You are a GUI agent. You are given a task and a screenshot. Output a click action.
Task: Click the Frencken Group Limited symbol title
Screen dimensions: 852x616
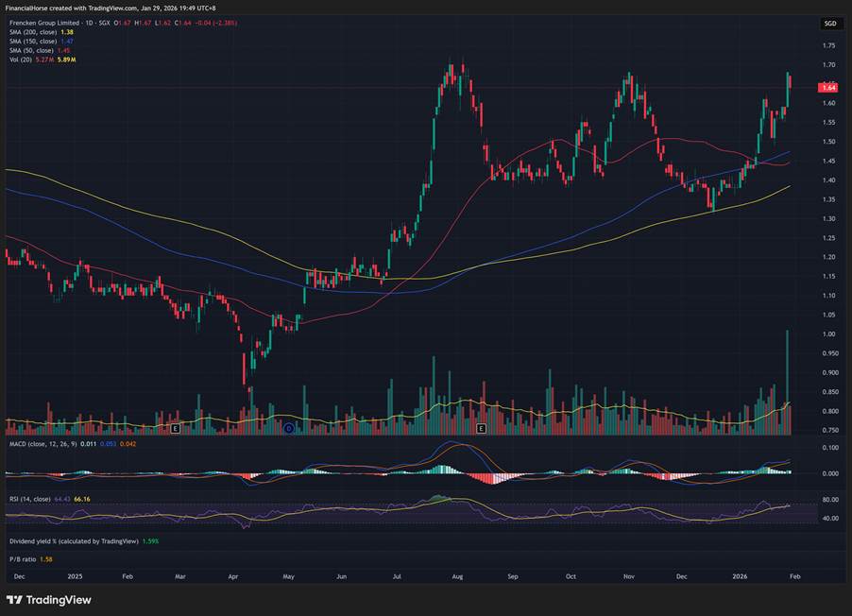pos(46,23)
